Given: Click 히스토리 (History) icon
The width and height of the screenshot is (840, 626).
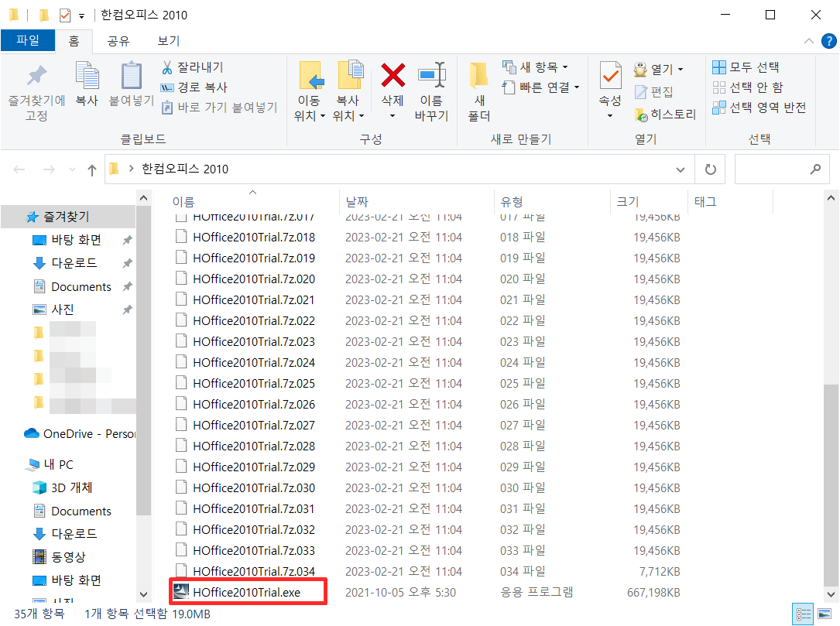Looking at the screenshot, I should [641, 115].
